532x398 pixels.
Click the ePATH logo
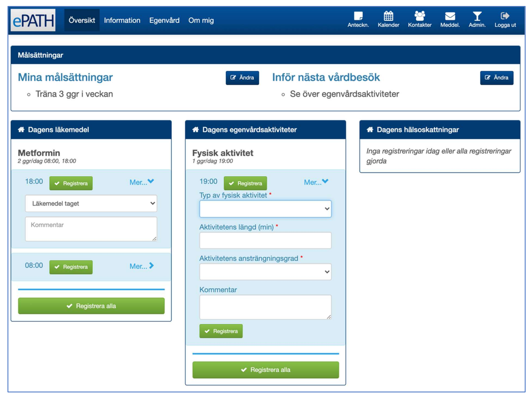[x=33, y=20]
